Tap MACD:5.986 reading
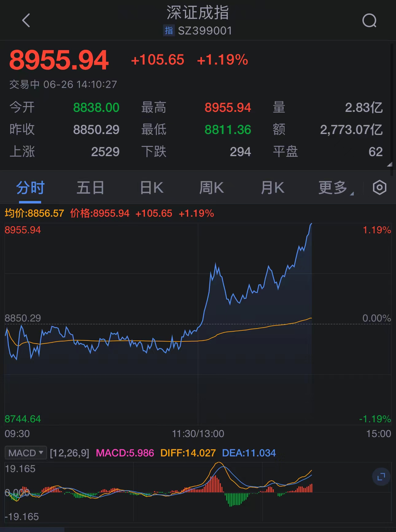Image resolution: width=396 pixels, height=532 pixels. (125, 453)
